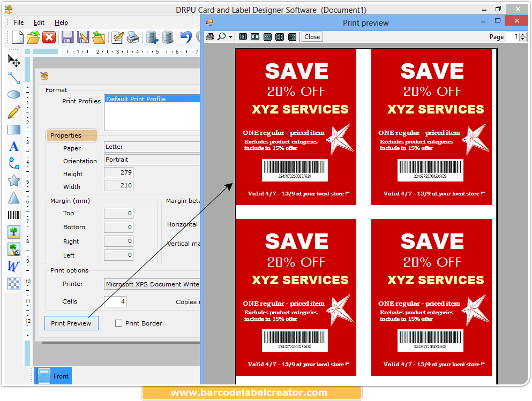
Task: Print from the preview toolbar printer icon
Action: pyautogui.click(x=210, y=36)
